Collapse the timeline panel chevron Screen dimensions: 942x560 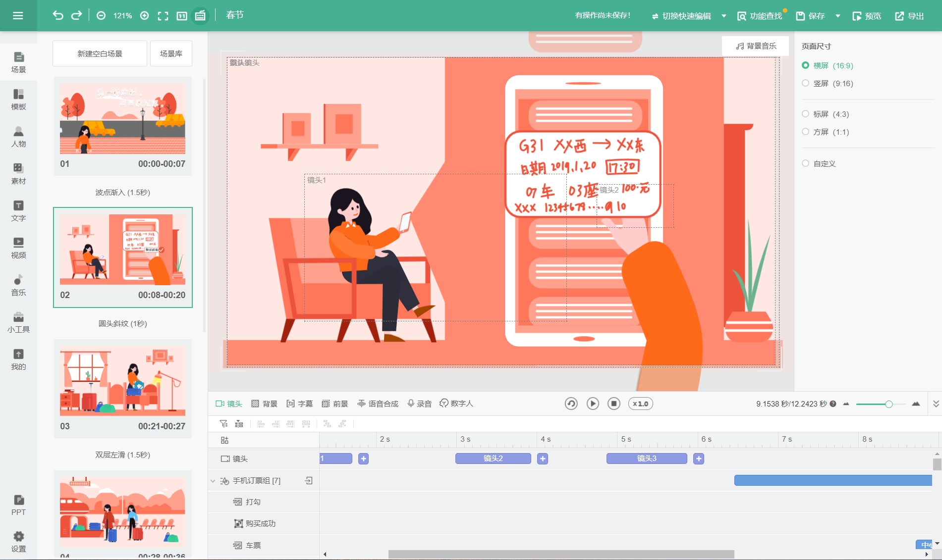(x=936, y=404)
